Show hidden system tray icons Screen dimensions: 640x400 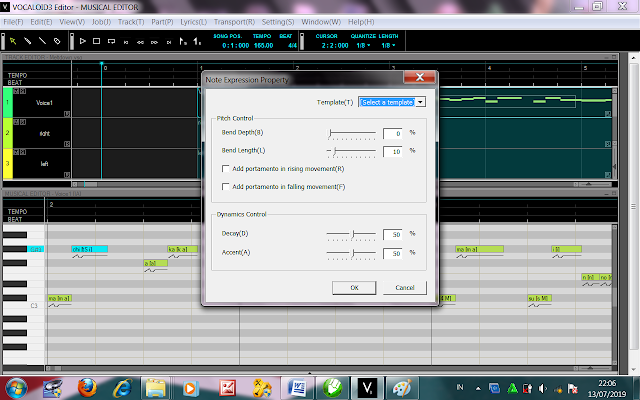tap(478, 388)
